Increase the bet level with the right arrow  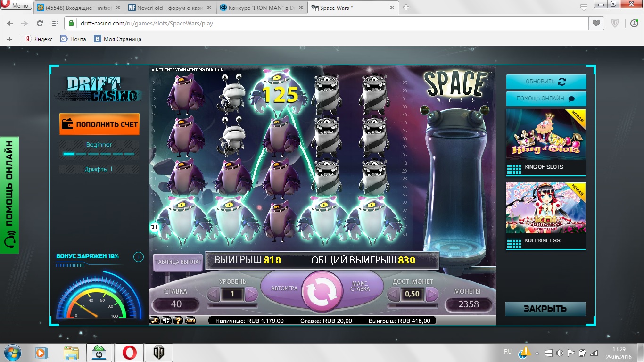click(251, 295)
